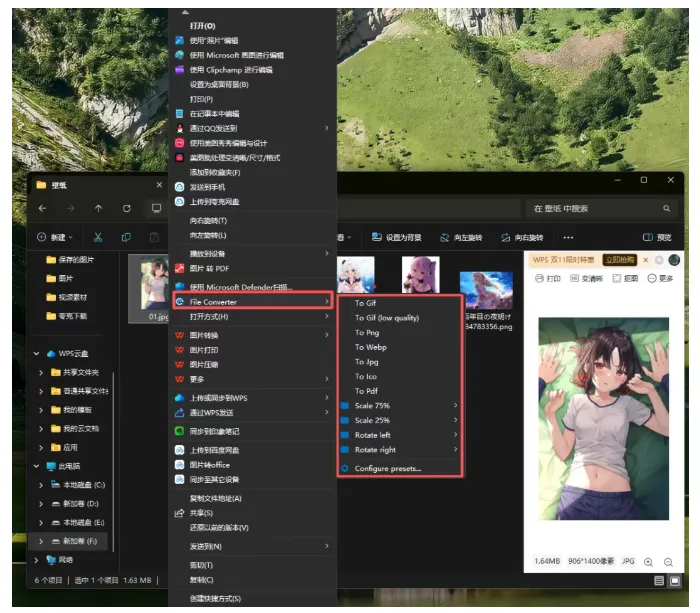Click the 同步到印象笔记 Evernote icon

click(x=179, y=431)
